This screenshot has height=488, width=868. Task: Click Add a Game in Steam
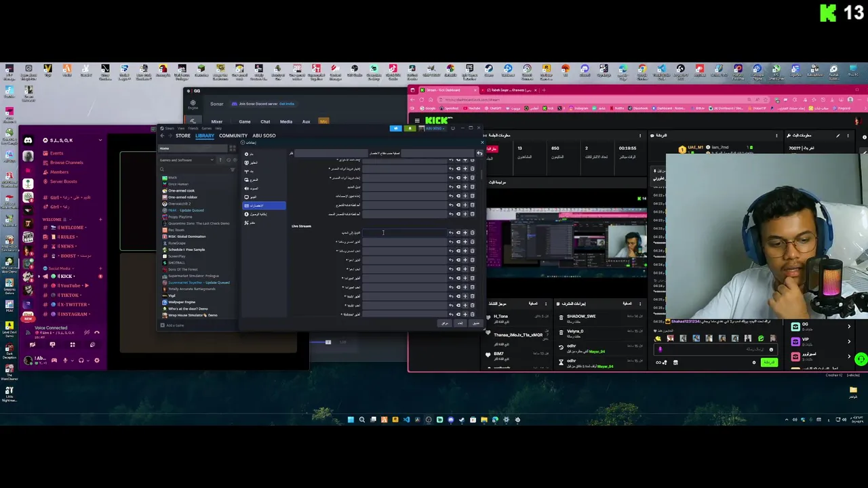172,325
